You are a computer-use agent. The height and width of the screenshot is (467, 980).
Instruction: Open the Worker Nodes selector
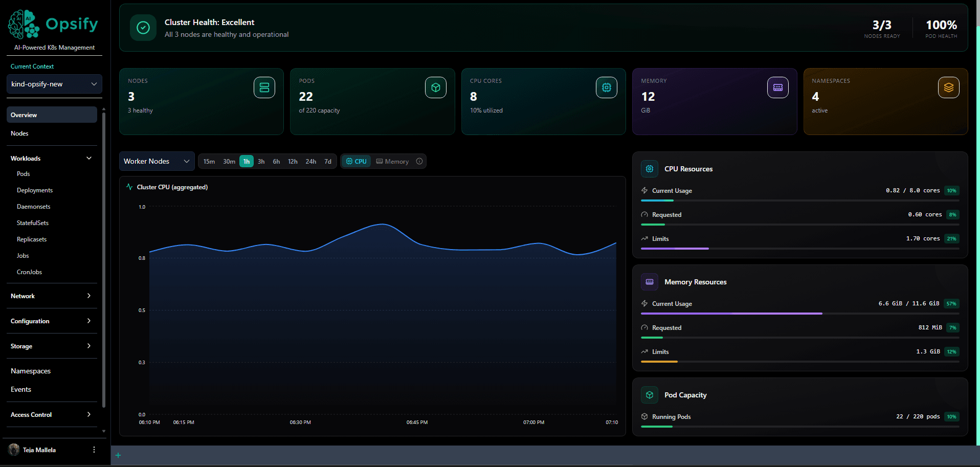[x=157, y=161]
